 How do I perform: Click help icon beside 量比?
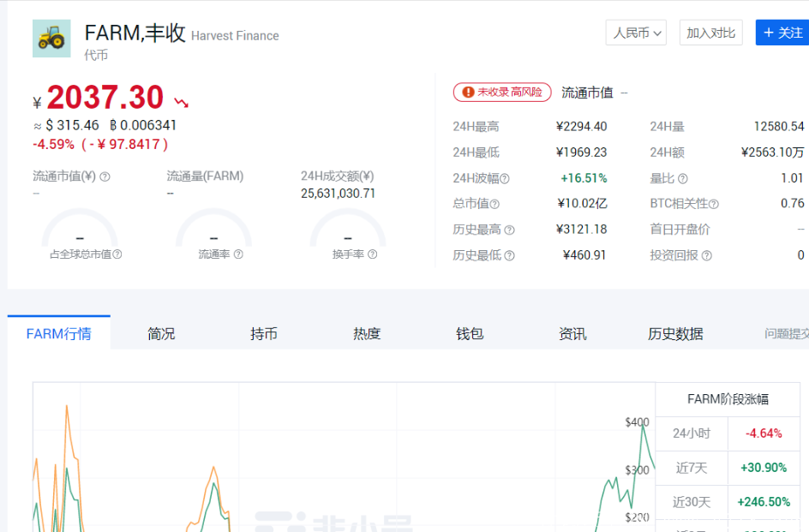click(x=682, y=178)
